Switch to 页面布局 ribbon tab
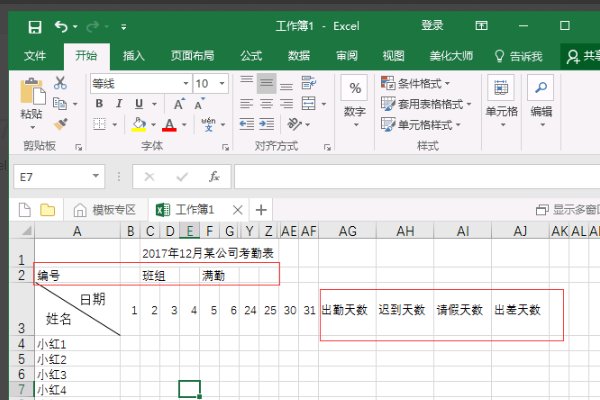Image resolution: width=600 pixels, height=400 pixels. [x=192, y=56]
